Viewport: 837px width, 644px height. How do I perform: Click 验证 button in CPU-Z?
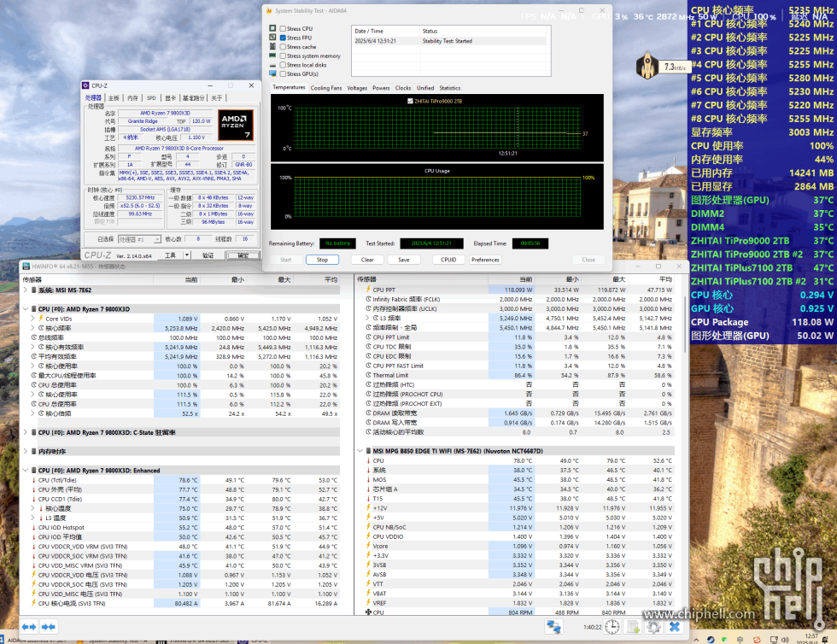[x=208, y=255]
